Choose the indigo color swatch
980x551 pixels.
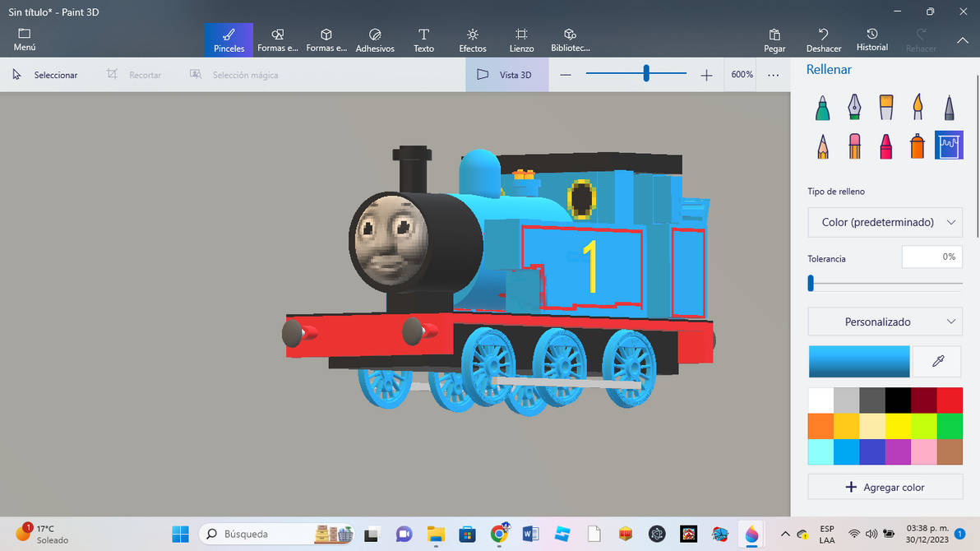pos(871,451)
